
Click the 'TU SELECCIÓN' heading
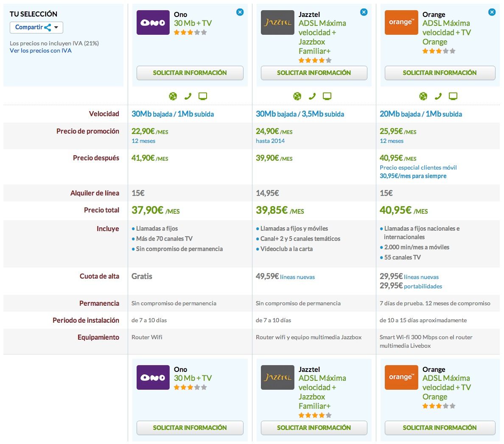tap(34, 14)
